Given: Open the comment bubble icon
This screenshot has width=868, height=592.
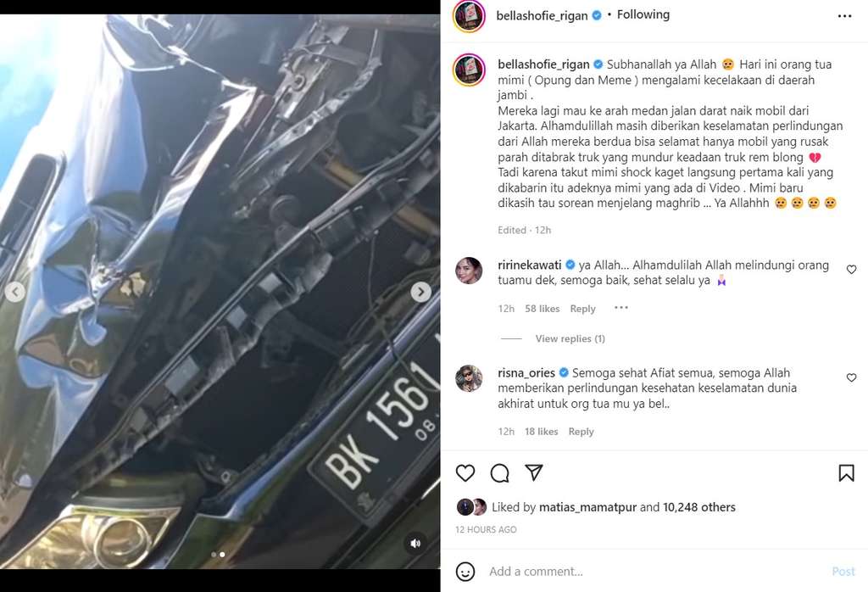Looking at the screenshot, I should 499,473.
